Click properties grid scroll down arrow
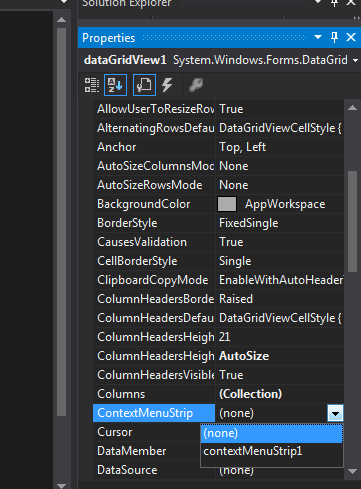 (352, 471)
